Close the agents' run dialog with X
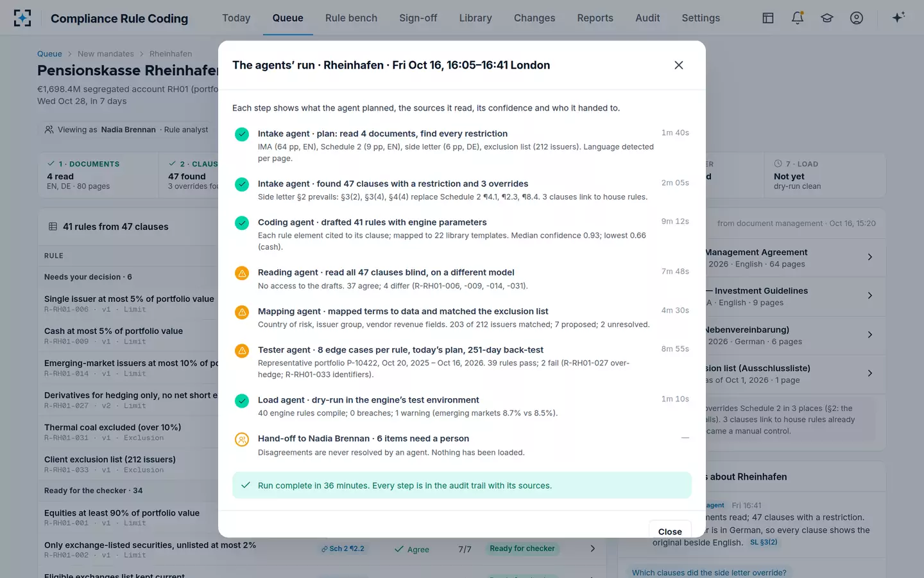The width and height of the screenshot is (924, 578). [x=679, y=65]
